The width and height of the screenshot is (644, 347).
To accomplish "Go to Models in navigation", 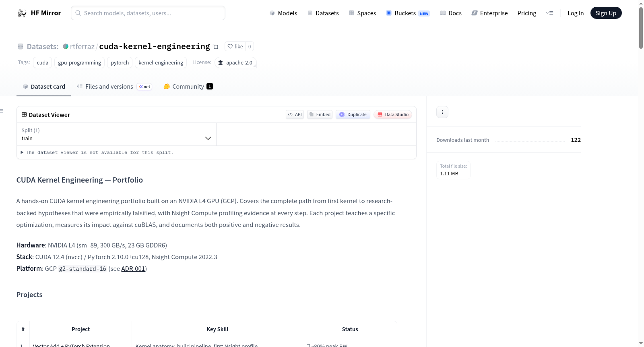I will 283,13.
